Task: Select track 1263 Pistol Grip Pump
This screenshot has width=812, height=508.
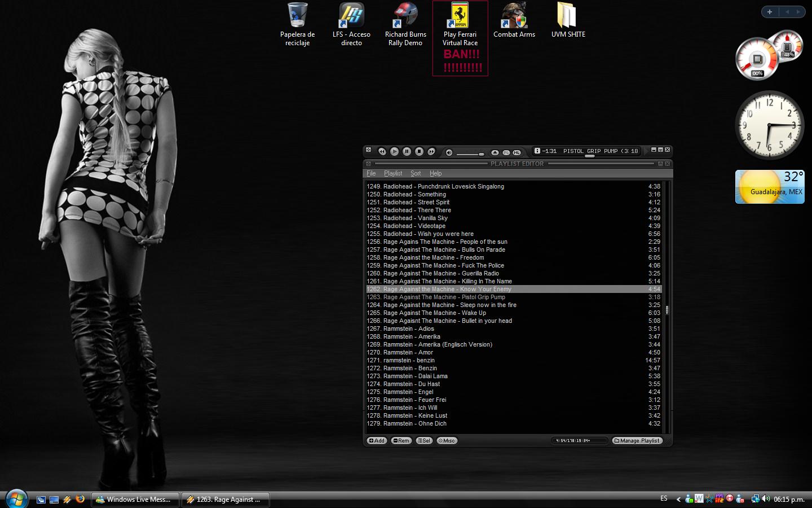Action: [x=513, y=297]
